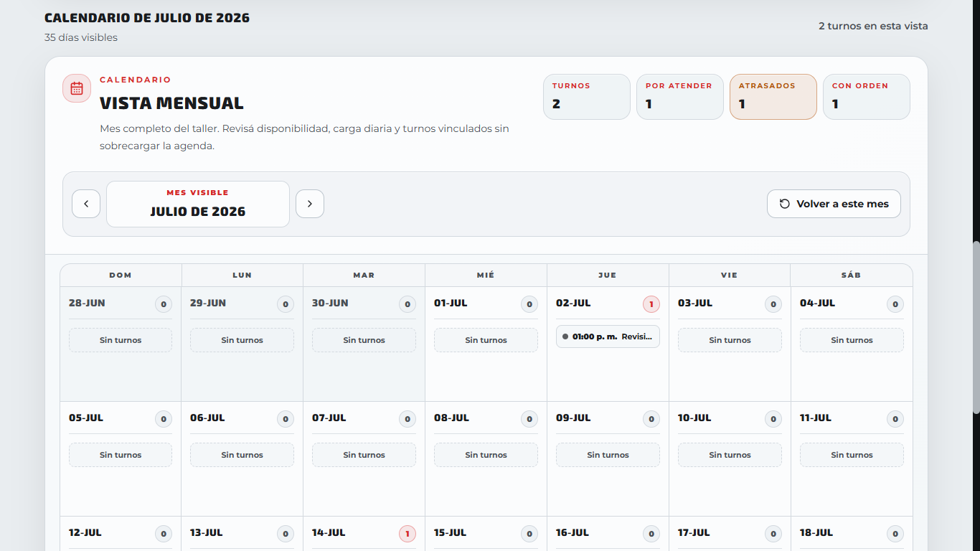Open the Turnos stat card
Image resolution: width=980 pixels, height=551 pixels.
(587, 97)
